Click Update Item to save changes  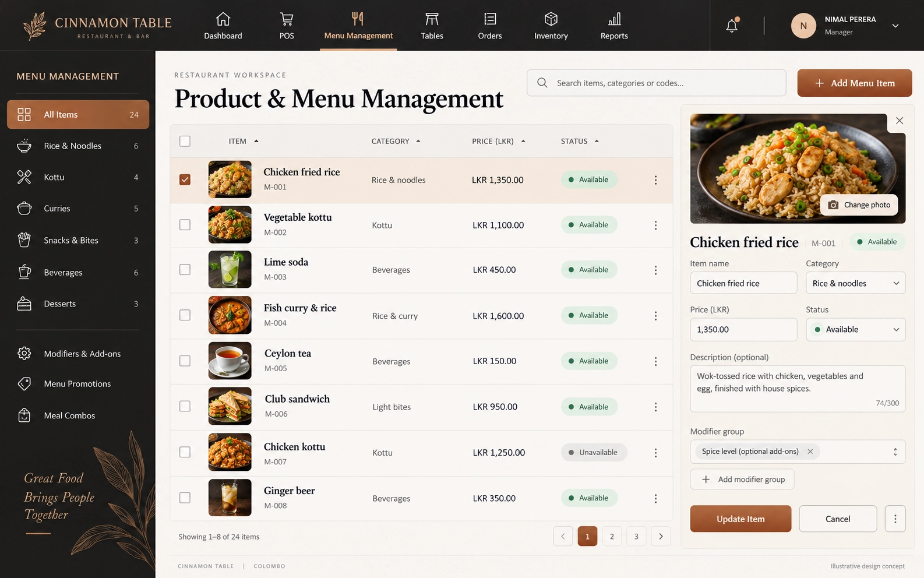click(740, 519)
